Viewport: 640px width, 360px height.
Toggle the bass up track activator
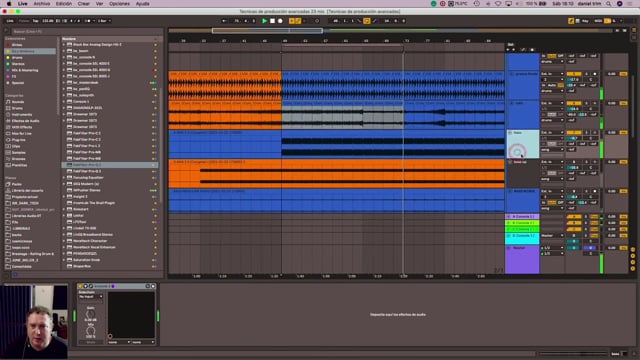point(573,162)
